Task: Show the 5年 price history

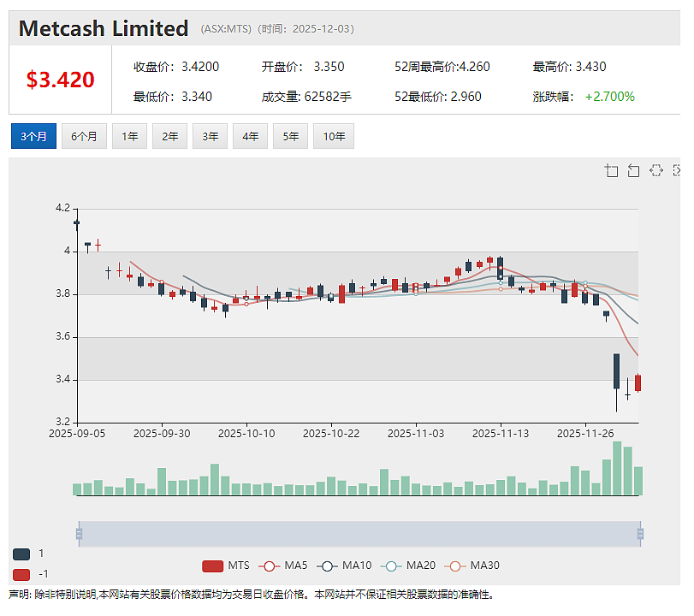Action: tap(291, 136)
